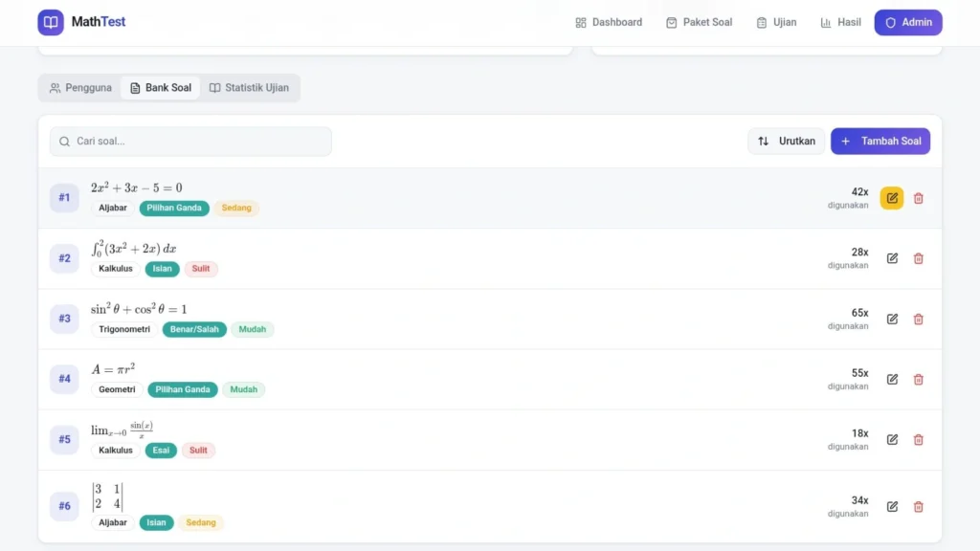Click Pilihan Ganda tag on question #1
The height and width of the screenshot is (551, 980).
pos(174,208)
